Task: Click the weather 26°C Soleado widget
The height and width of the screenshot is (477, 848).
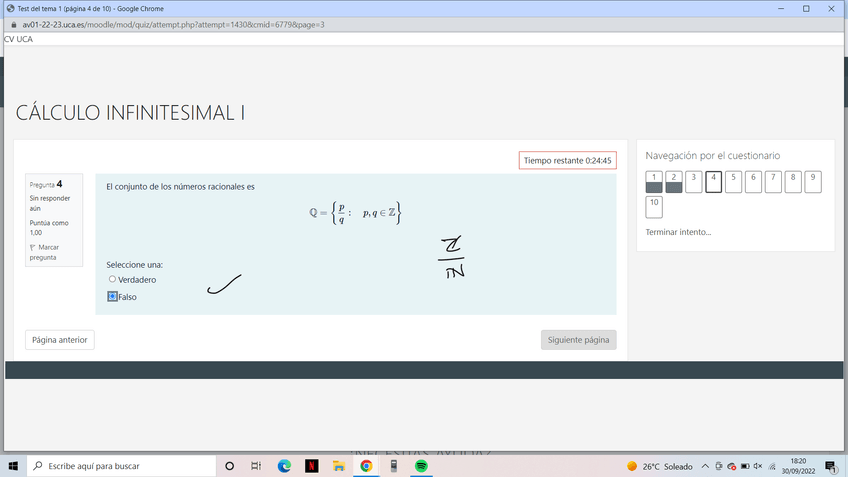Action: pyautogui.click(x=660, y=466)
